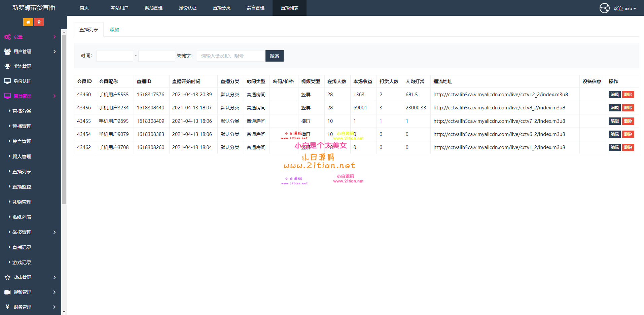Click the 搜索 search button
Screen dimensions: 644x315
point(274,56)
